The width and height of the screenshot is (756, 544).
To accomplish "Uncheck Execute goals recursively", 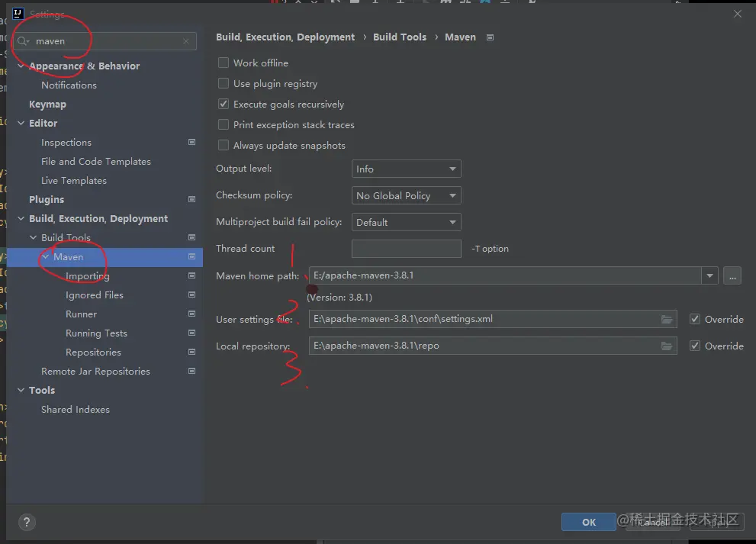I will (224, 105).
